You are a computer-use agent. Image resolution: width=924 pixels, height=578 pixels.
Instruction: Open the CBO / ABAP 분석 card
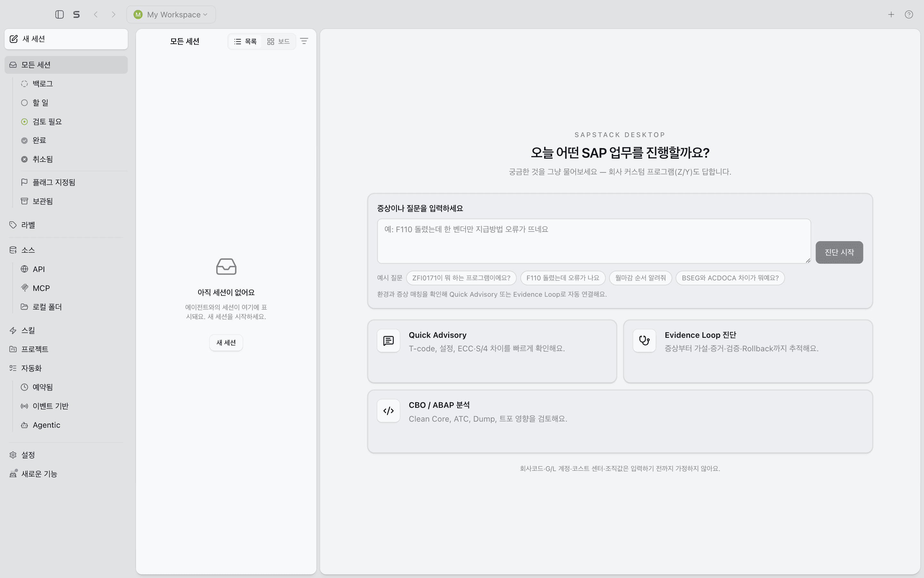(x=620, y=422)
